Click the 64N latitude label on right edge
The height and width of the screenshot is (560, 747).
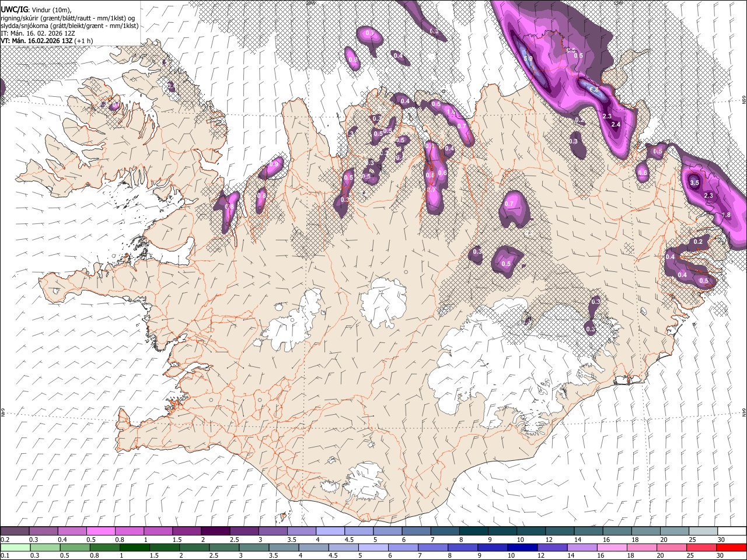(744, 412)
